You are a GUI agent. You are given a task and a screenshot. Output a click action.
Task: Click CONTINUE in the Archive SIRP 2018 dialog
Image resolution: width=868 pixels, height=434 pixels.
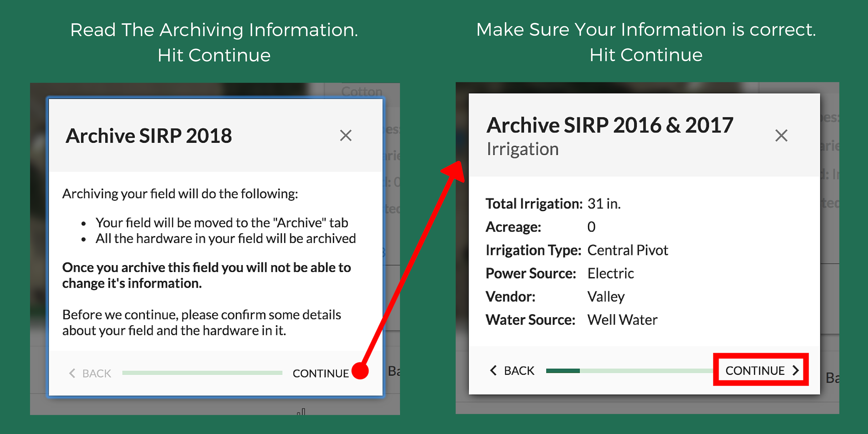(x=320, y=373)
